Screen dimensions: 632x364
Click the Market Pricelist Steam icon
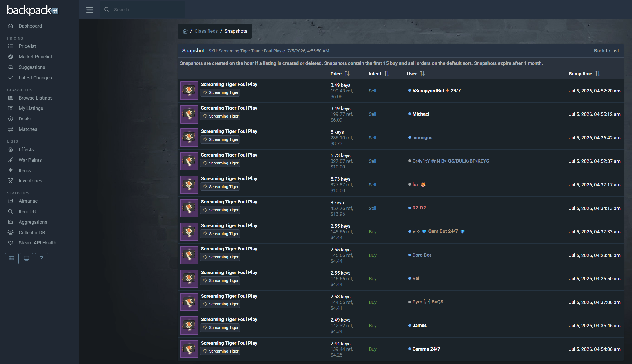coord(11,57)
